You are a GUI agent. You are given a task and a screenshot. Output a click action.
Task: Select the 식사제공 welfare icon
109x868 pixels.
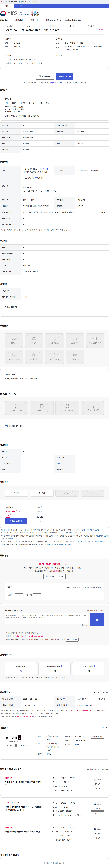tap(75, 357)
